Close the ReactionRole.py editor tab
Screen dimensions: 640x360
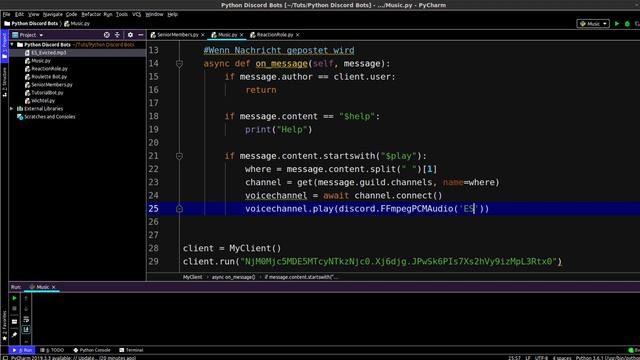297,35
